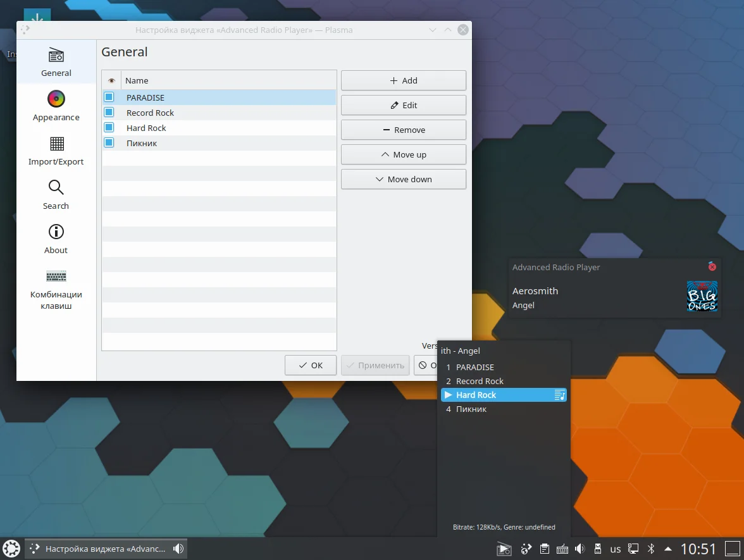
Task: Open the Search section in settings sidebar
Action: [x=56, y=194]
